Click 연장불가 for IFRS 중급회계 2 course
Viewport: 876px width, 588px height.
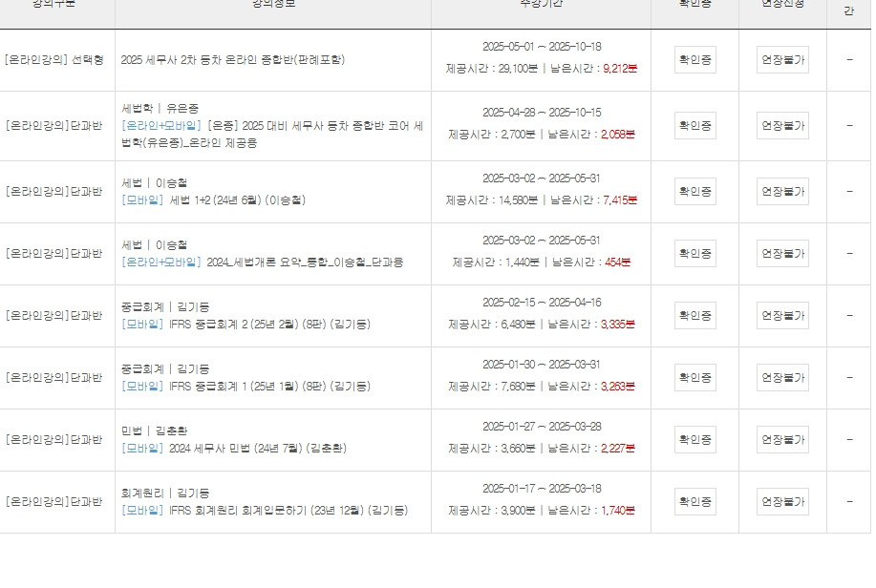pyautogui.click(x=782, y=315)
